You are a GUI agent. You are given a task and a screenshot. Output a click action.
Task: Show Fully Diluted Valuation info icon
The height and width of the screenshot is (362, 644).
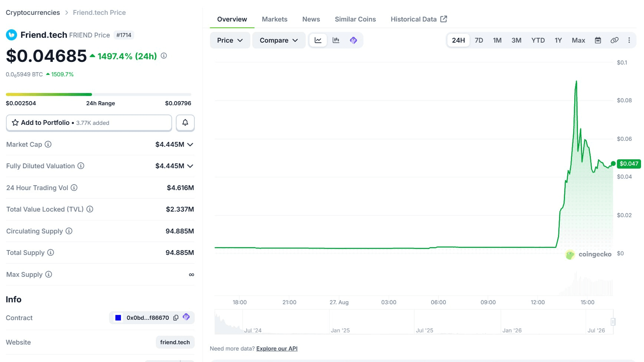tap(80, 166)
